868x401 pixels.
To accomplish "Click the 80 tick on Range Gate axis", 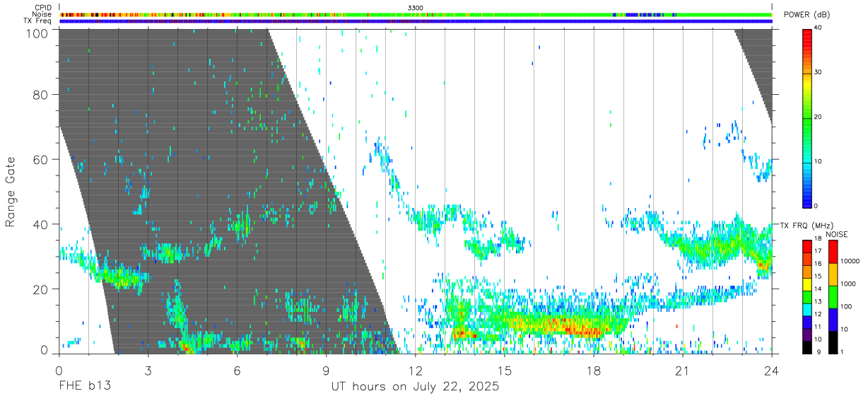I will pos(42,95).
